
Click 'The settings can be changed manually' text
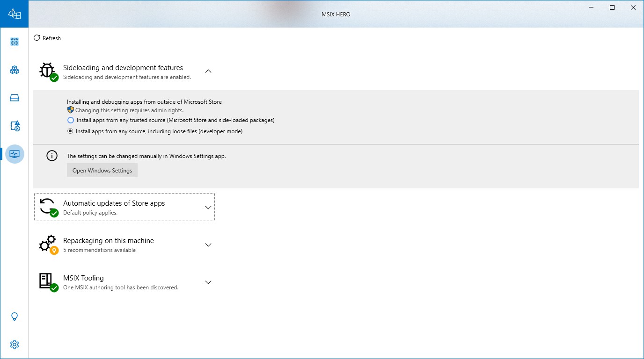(146, 156)
